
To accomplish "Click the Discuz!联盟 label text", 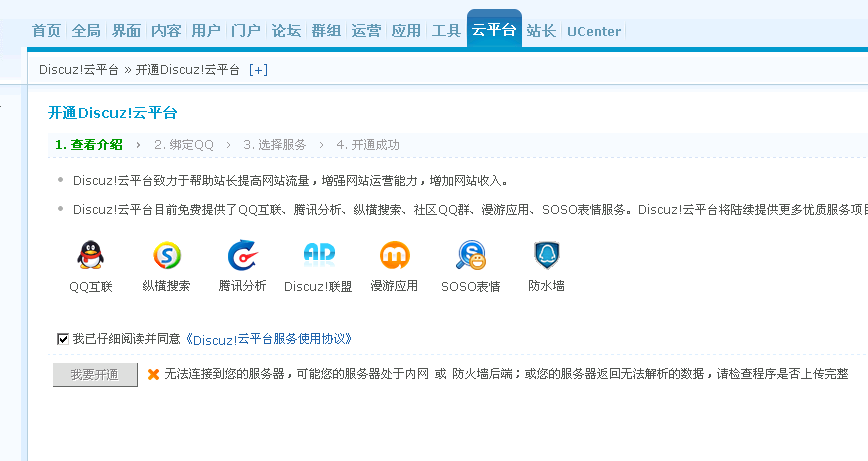I will click(x=318, y=287).
